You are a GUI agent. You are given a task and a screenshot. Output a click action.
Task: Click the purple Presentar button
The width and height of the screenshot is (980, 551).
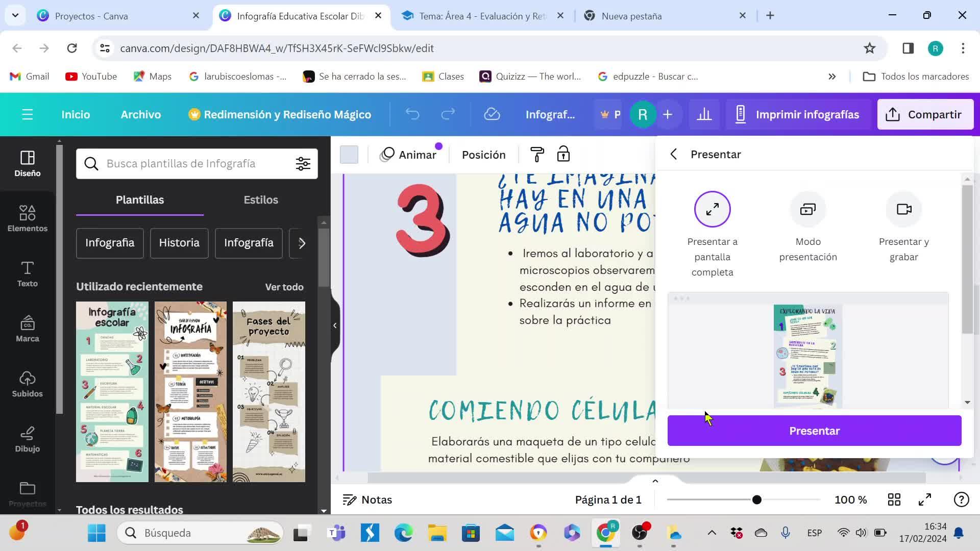pyautogui.click(x=814, y=431)
